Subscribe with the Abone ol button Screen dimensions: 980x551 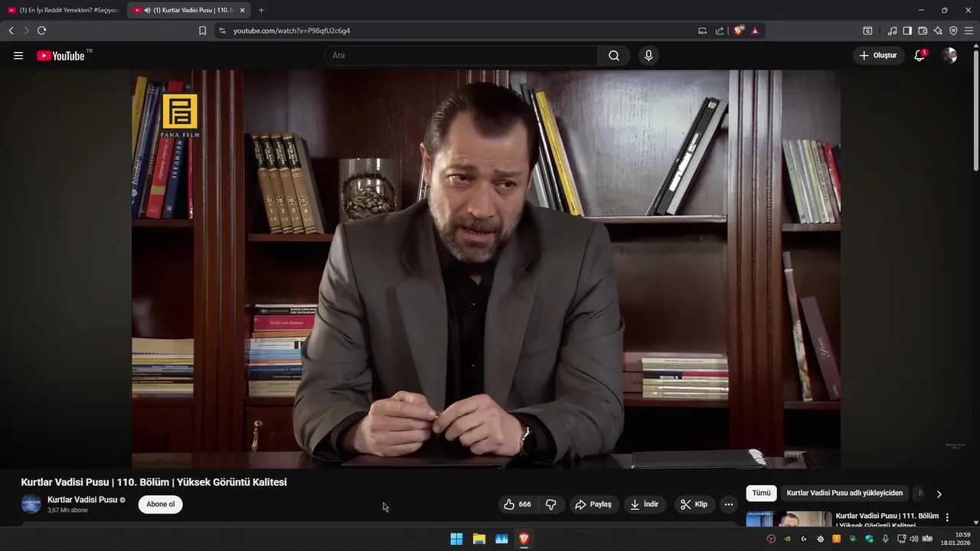click(x=161, y=504)
